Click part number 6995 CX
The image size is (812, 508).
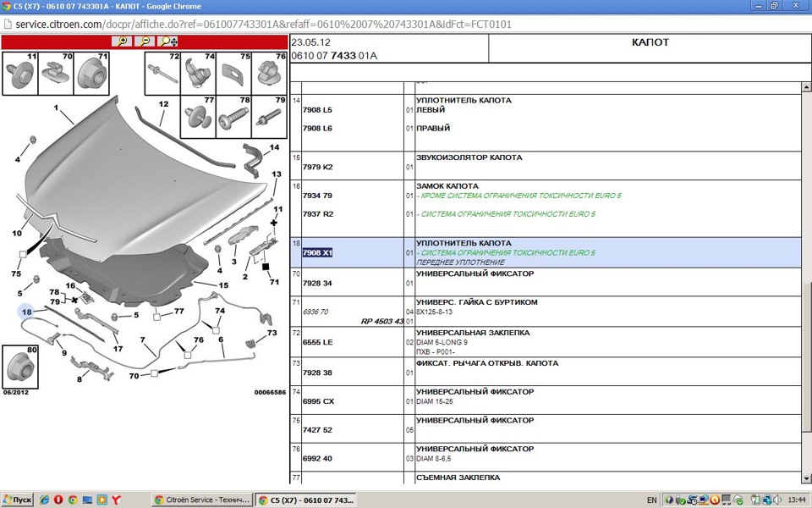click(x=318, y=401)
